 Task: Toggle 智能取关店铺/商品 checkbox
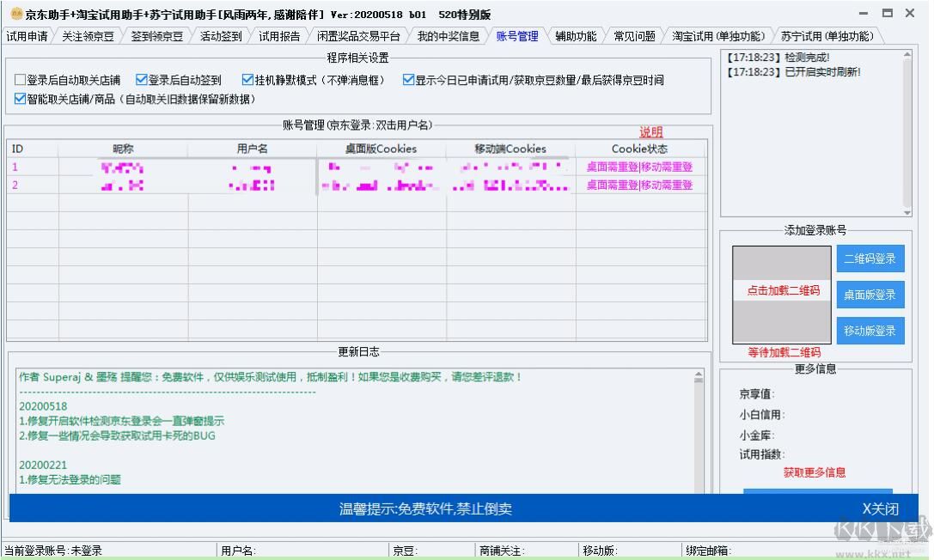[x=19, y=98]
